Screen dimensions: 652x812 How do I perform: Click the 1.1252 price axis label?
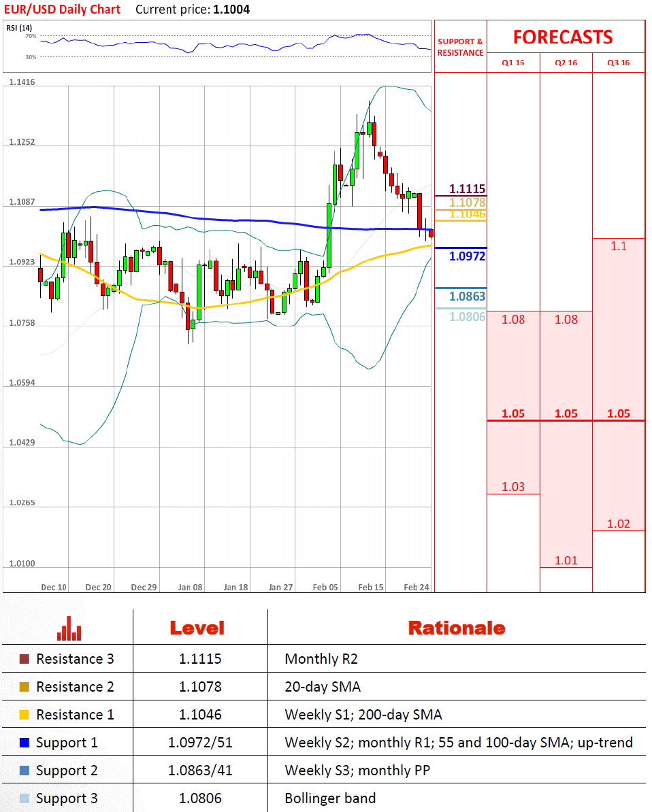pos(22,142)
